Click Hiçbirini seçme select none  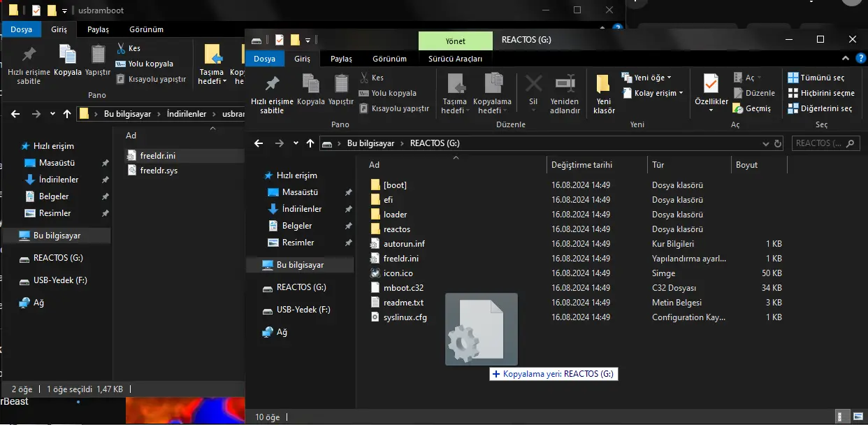point(821,93)
